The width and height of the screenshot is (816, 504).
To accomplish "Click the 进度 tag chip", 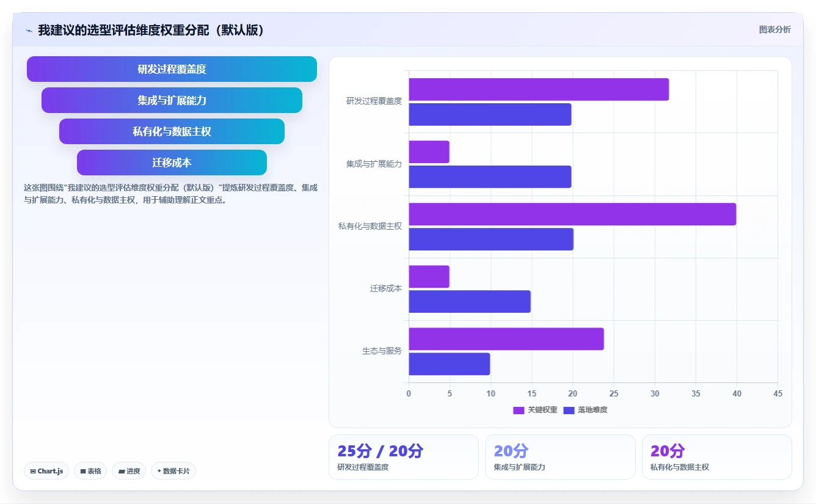I will (x=129, y=471).
